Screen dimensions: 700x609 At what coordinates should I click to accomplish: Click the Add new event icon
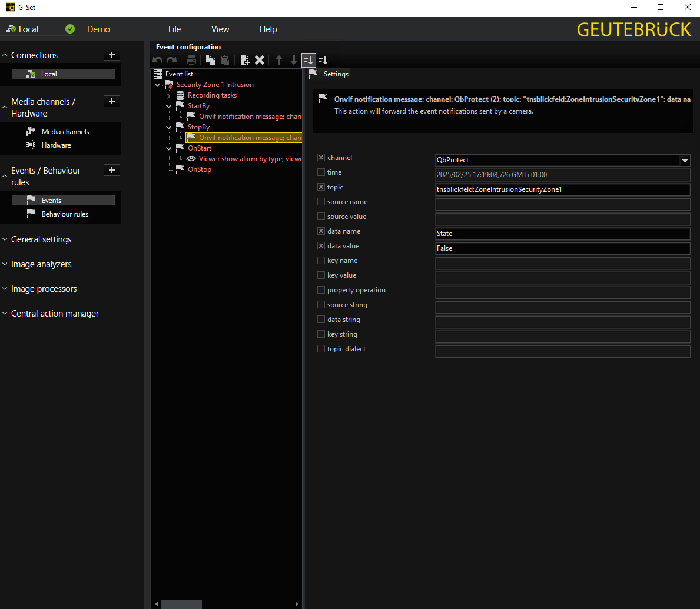(x=244, y=60)
